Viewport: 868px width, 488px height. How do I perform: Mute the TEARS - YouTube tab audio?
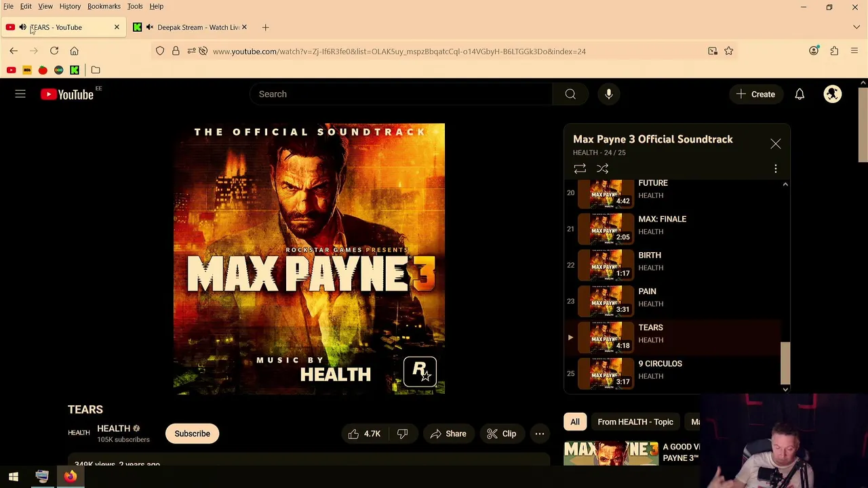pos(22,27)
